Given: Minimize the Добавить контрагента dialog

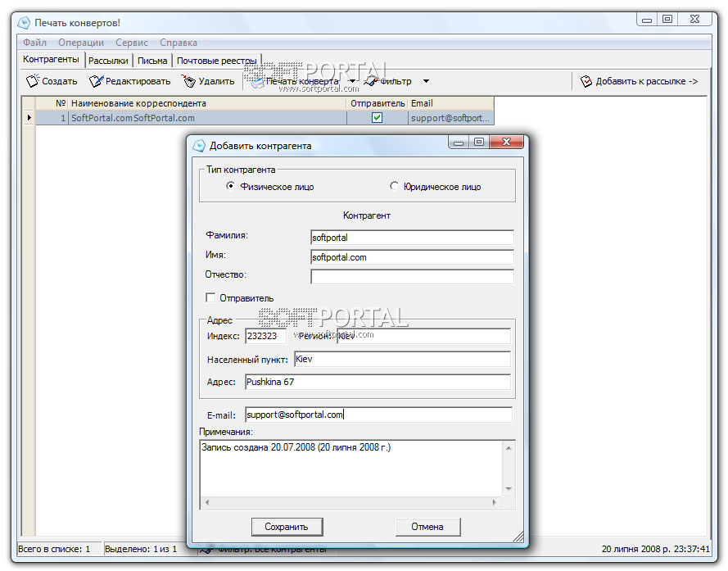Looking at the screenshot, I should pyautogui.click(x=459, y=142).
